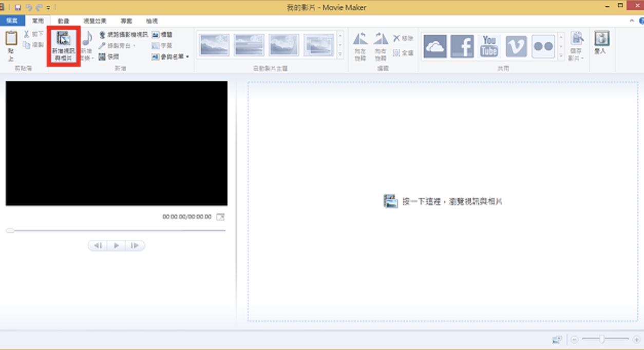
Task: Collapse the ribbon with the chevron
Action: [x=632, y=21]
